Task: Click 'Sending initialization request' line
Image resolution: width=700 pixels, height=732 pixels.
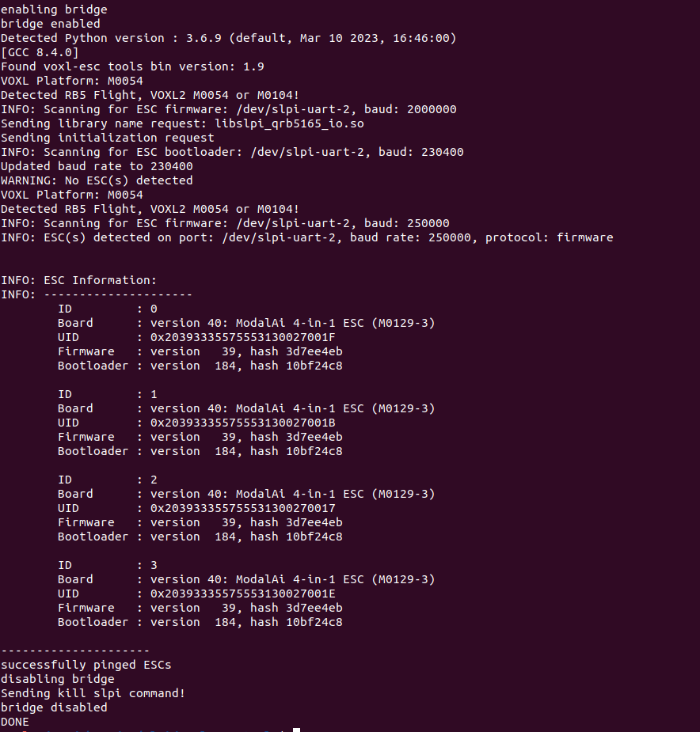Action: point(108,138)
